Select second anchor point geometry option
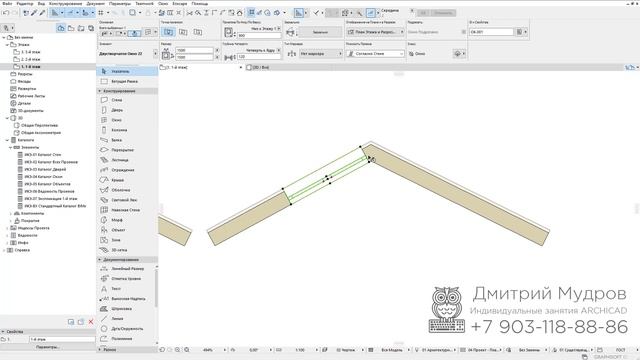This screenshot has width=640, height=360. pyautogui.click(x=183, y=32)
